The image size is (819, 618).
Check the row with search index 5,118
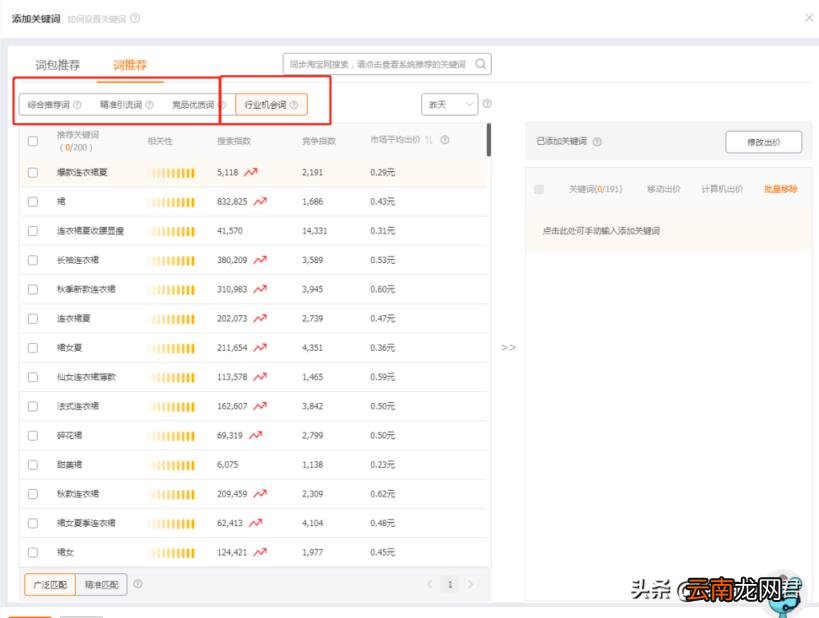33,172
